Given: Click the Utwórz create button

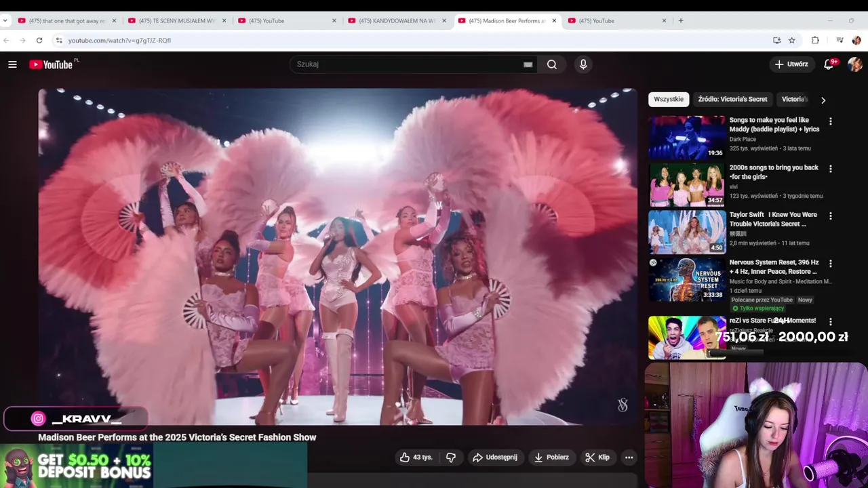Looking at the screenshot, I should tap(791, 64).
